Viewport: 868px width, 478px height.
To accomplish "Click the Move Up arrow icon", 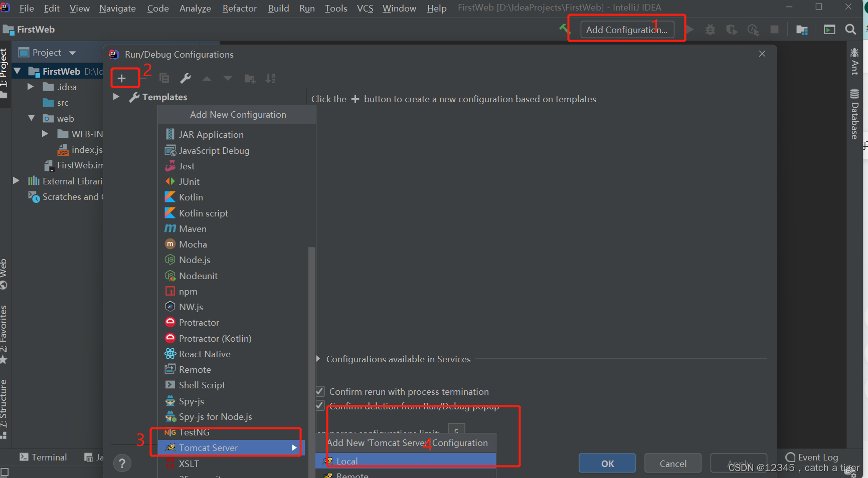I will pyautogui.click(x=207, y=78).
